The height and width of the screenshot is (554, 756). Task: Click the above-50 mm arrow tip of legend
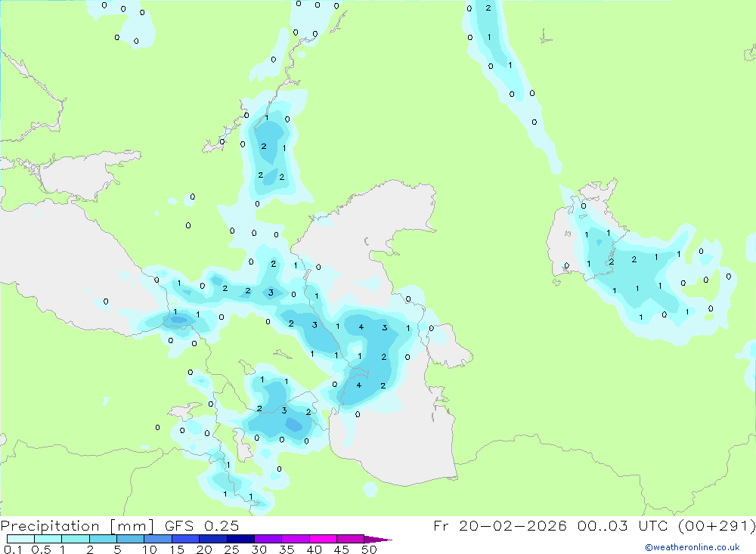pyautogui.click(x=377, y=540)
